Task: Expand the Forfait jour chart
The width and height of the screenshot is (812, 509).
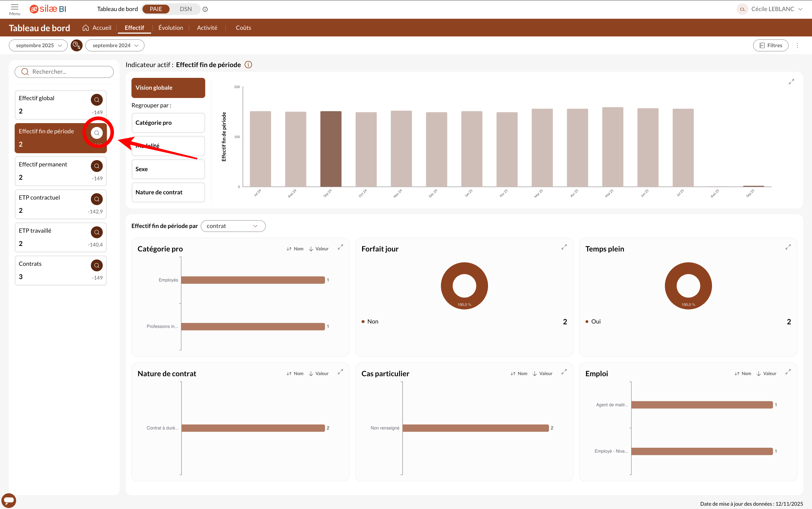Action: tap(564, 247)
